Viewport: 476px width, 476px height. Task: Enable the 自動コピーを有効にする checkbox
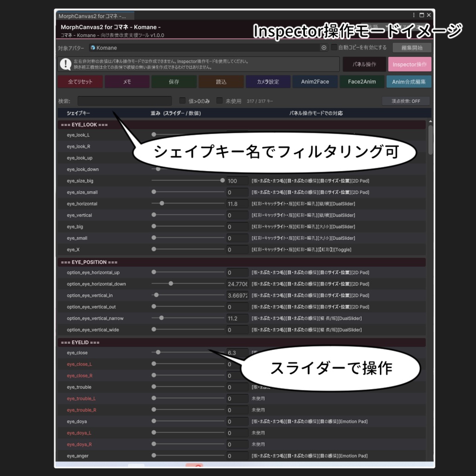tap(334, 47)
